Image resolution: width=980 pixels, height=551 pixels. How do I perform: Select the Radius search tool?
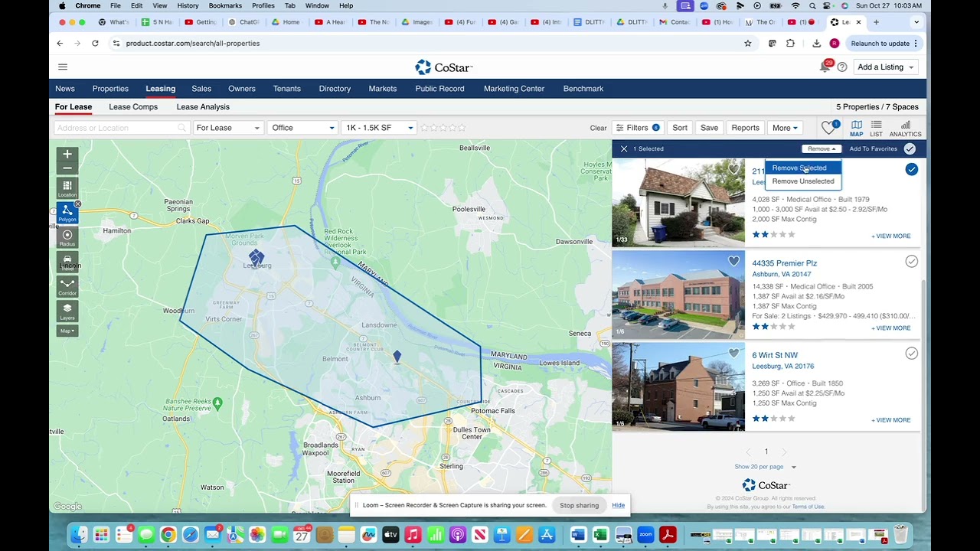pos(67,238)
